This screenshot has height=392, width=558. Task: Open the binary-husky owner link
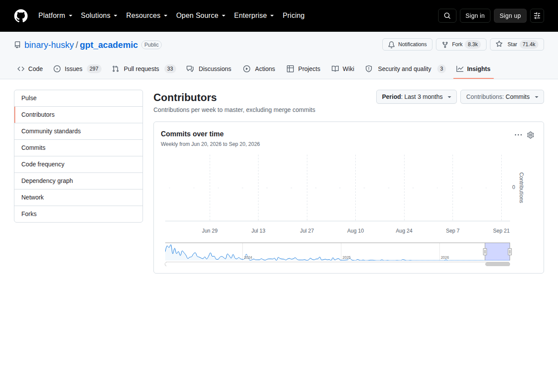pyautogui.click(x=49, y=45)
